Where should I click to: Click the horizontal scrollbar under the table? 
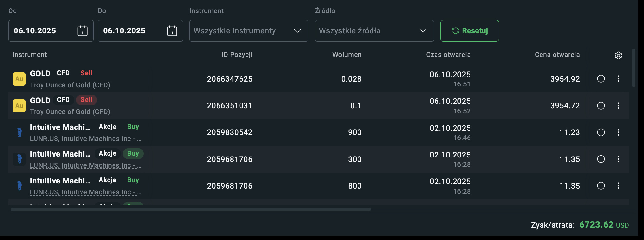point(190,210)
